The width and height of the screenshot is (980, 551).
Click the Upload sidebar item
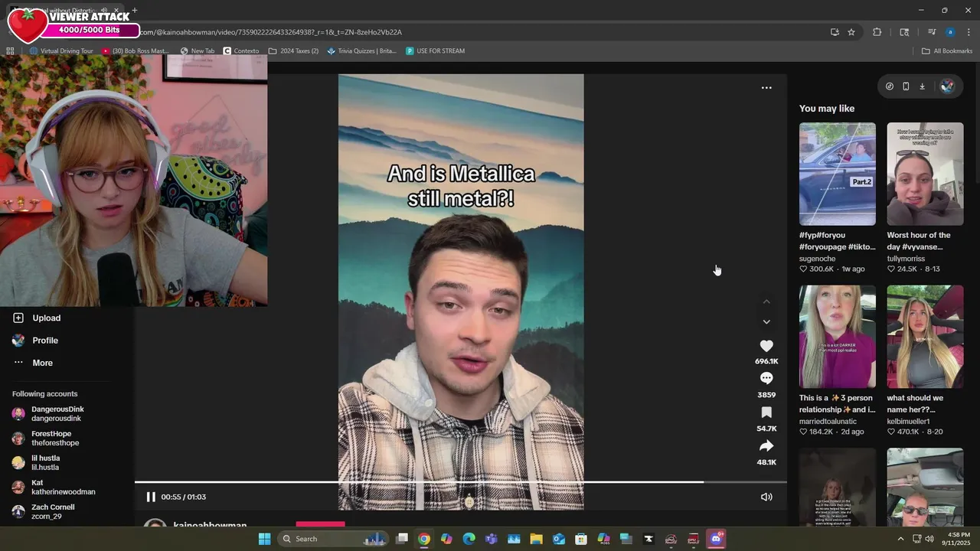pos(46,318)
